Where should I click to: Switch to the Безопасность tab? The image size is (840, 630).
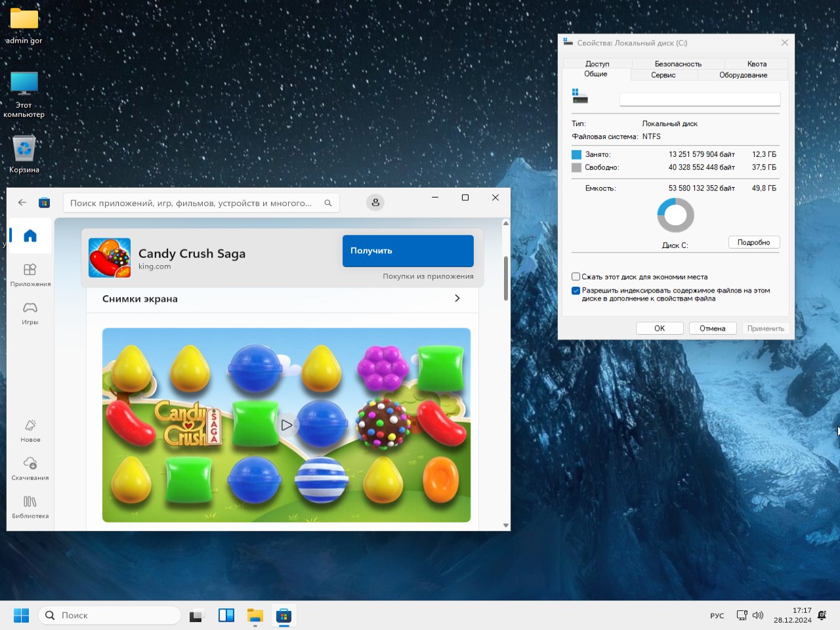[x=678, y=64]
